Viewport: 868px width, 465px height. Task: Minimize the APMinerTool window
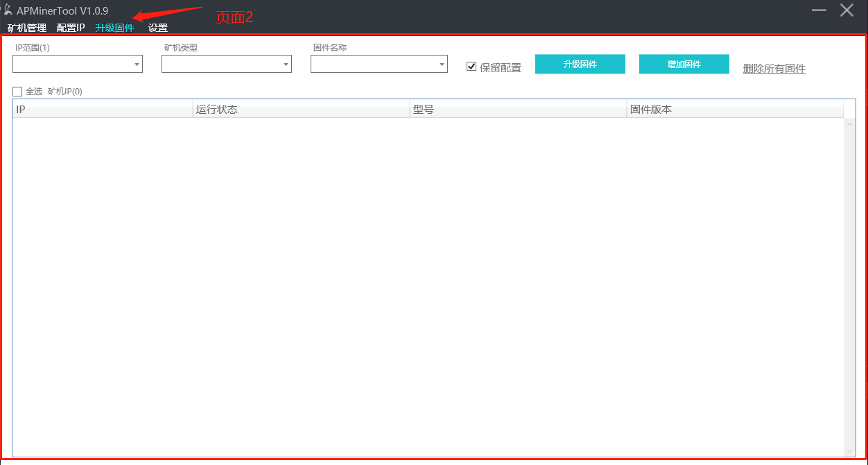click(819, 10)
